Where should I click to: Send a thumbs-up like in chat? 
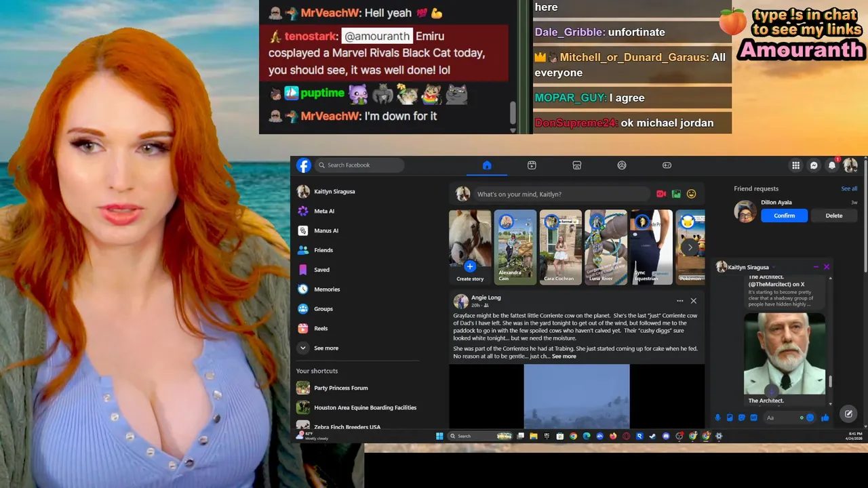coord(825,418)
